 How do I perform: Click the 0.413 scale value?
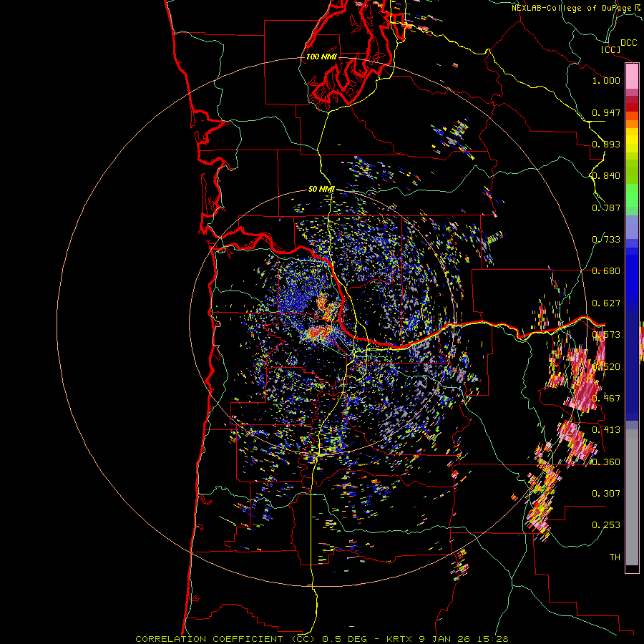coord(606,430)
